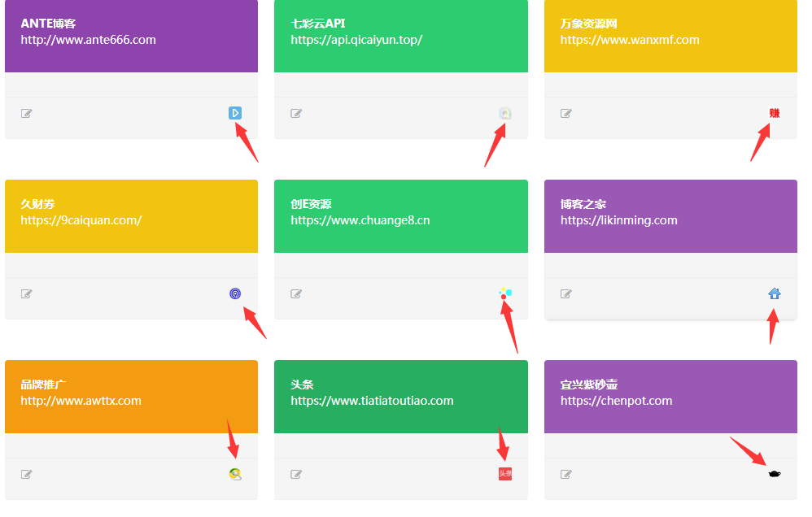812x517 pixels.
Task: Open the http://www.awttx.com URL
Action: [x=81, y=401]
